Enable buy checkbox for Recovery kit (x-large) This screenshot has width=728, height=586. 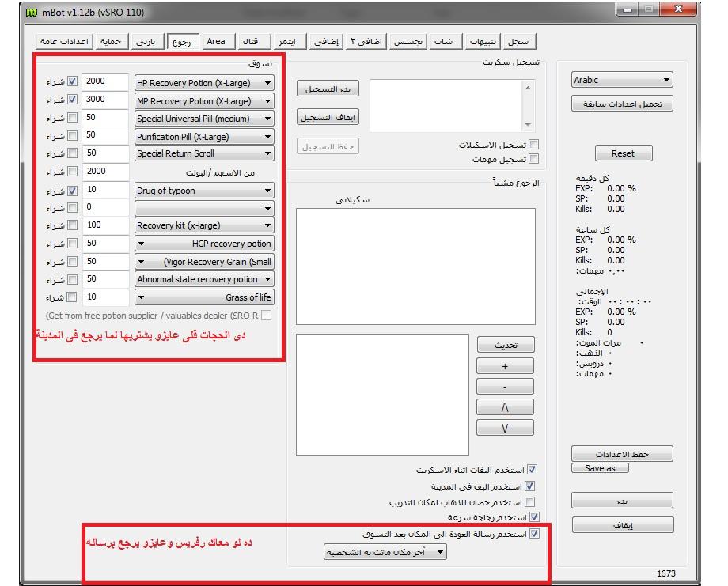click(x=73, y=225)
